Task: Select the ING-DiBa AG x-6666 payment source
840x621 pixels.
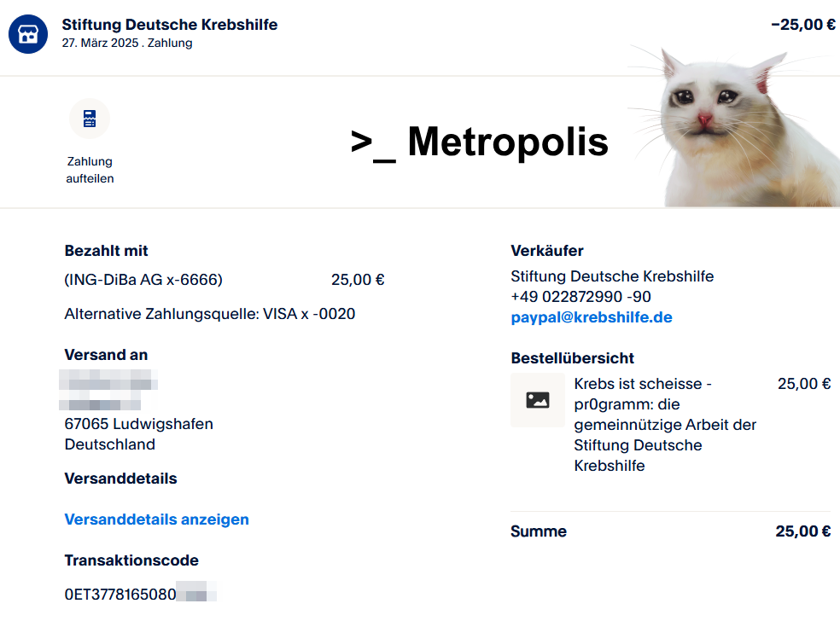Action: [143, 280]
